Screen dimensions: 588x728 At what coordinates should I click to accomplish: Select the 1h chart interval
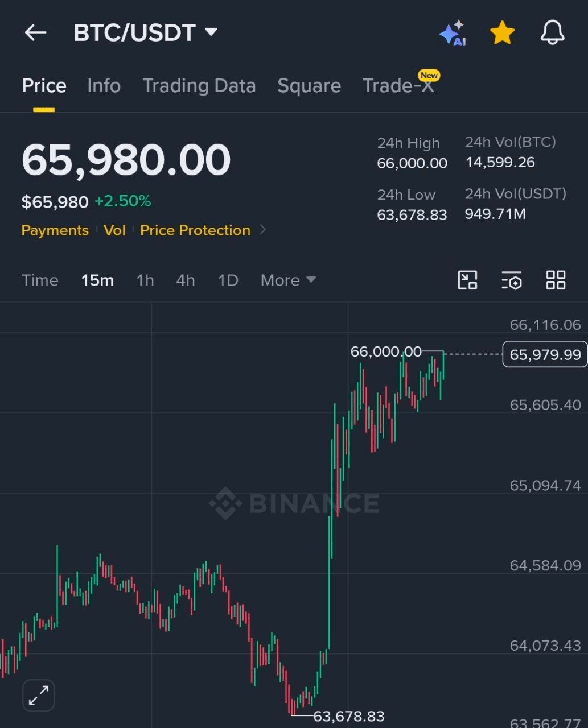tap(145, 280)
